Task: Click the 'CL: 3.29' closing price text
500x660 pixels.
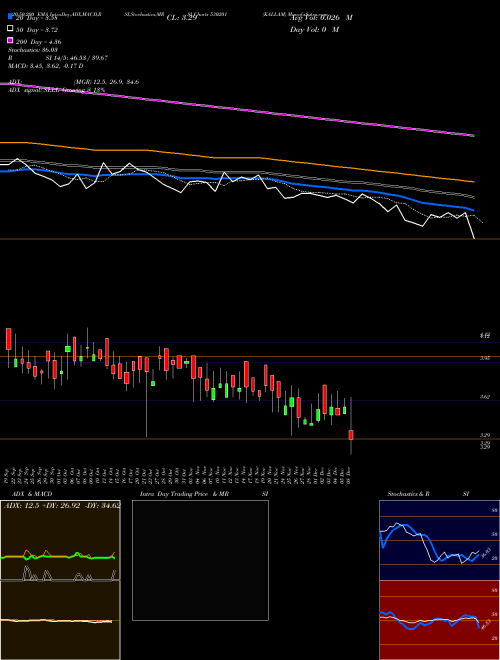Action: pos(182,18)
